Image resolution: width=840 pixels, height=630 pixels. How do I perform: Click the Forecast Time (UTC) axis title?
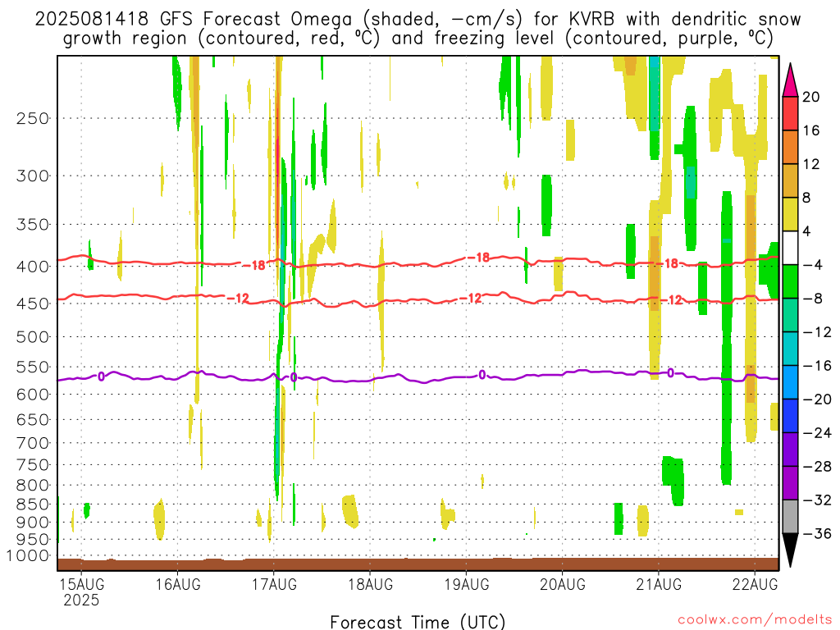[x=418, y=622]
